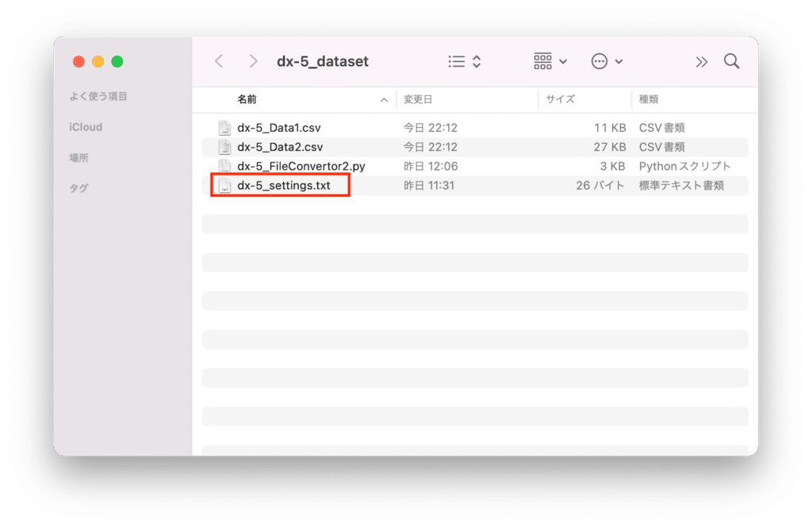Viewport: 812px width, 527px height.
Task: Select the 場所 sidebar section
Action: point(79,158)
